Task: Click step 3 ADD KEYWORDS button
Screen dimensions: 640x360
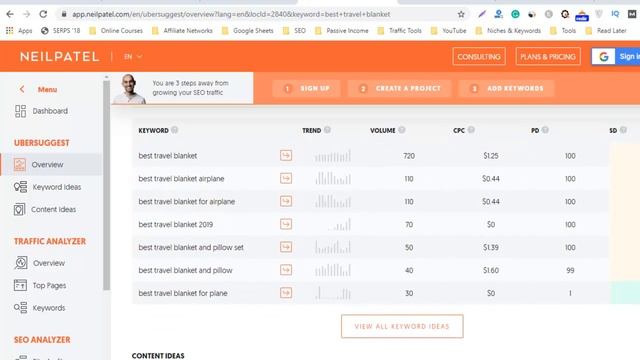Action: click(507, 89)
